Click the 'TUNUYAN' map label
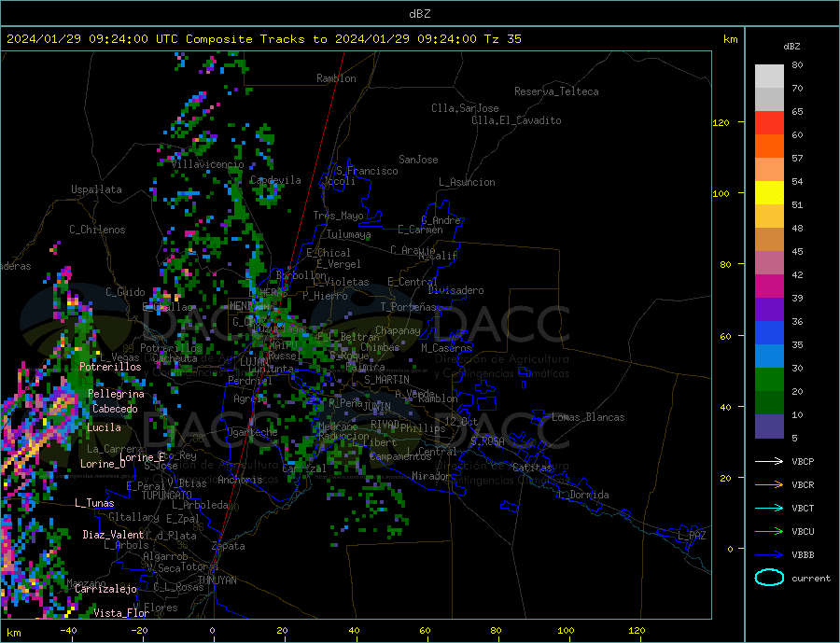Viewport: 840px width, 643px height. pos(217,580)
